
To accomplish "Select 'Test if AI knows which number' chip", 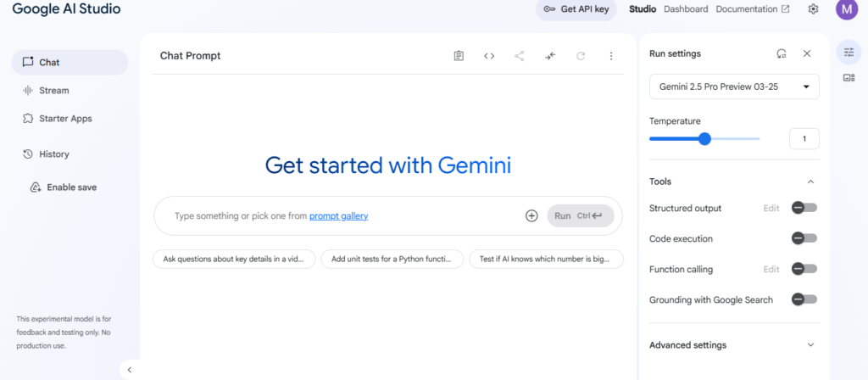I will [547, 260].
